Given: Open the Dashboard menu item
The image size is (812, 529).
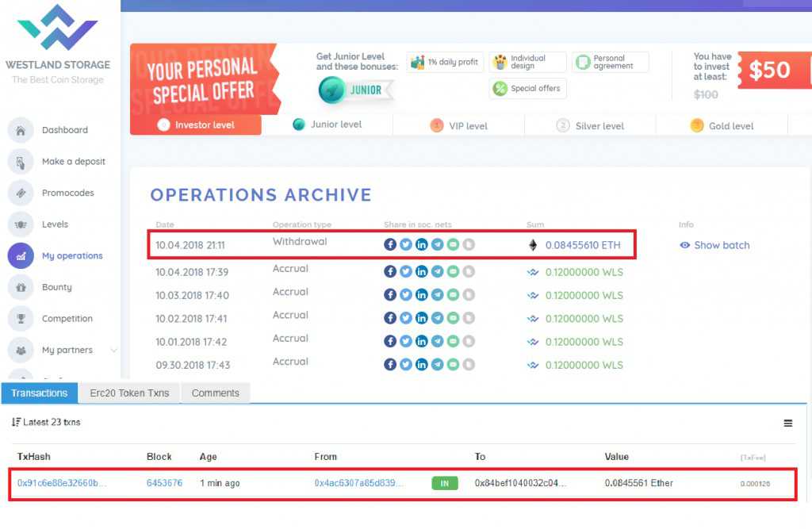Looking at the screenshot, I should [x=65, y=130].
